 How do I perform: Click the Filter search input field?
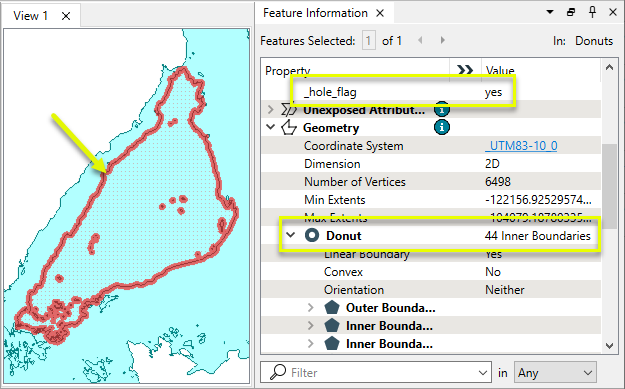click(x=375, y=373)
